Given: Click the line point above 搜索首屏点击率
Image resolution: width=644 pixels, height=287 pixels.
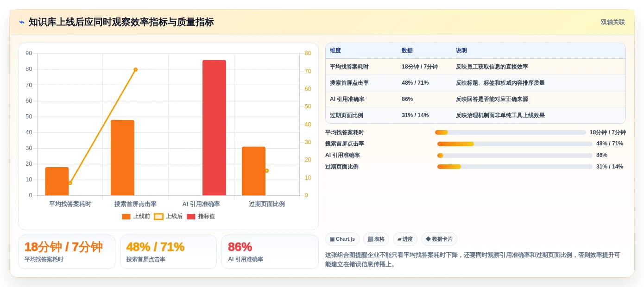Looking at the screenshot, I should 136,69.
